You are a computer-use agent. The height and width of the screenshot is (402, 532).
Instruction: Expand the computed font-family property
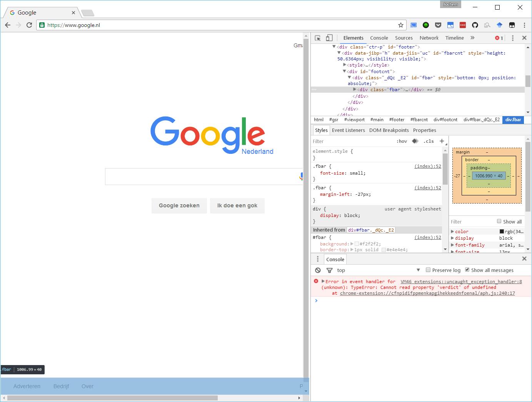(x=452, y=245)
